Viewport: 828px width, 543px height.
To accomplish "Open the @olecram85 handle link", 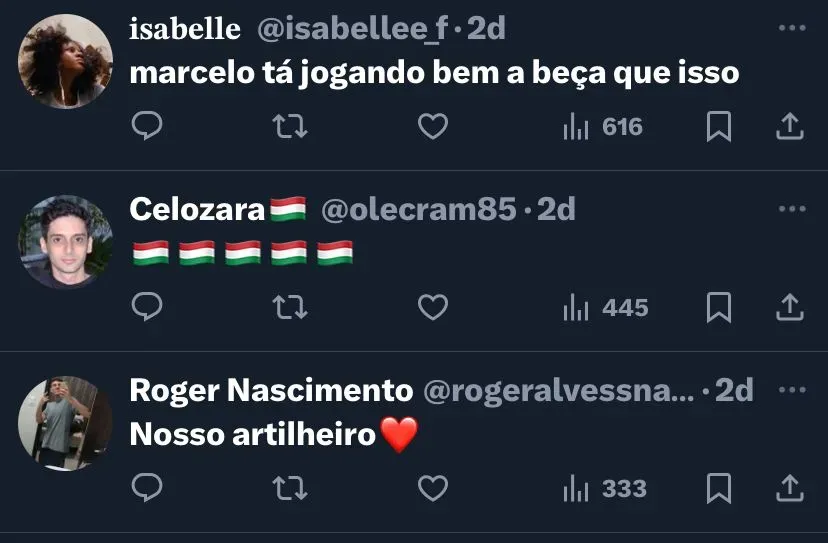I will click(x=419, y=209).
